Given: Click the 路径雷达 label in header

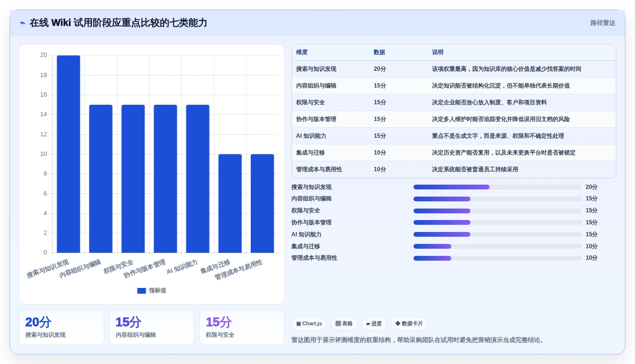Looking at the screenshot, I should click(x=602, y=23).
